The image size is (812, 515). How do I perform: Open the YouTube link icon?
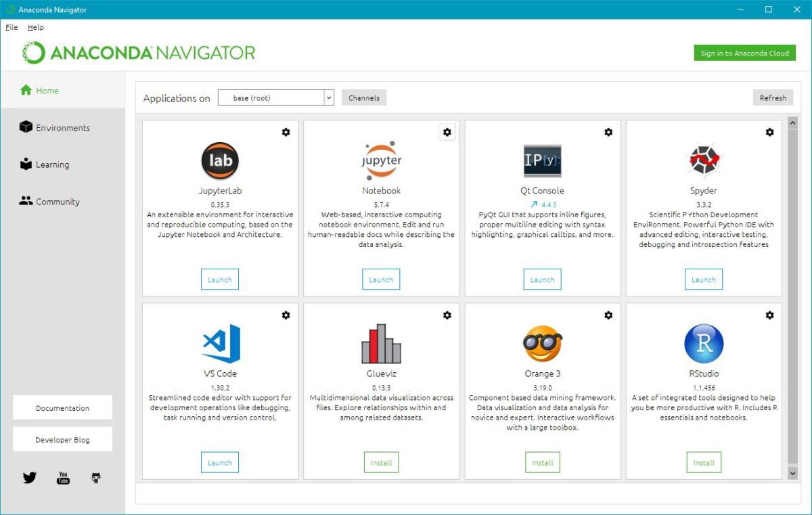63,478
